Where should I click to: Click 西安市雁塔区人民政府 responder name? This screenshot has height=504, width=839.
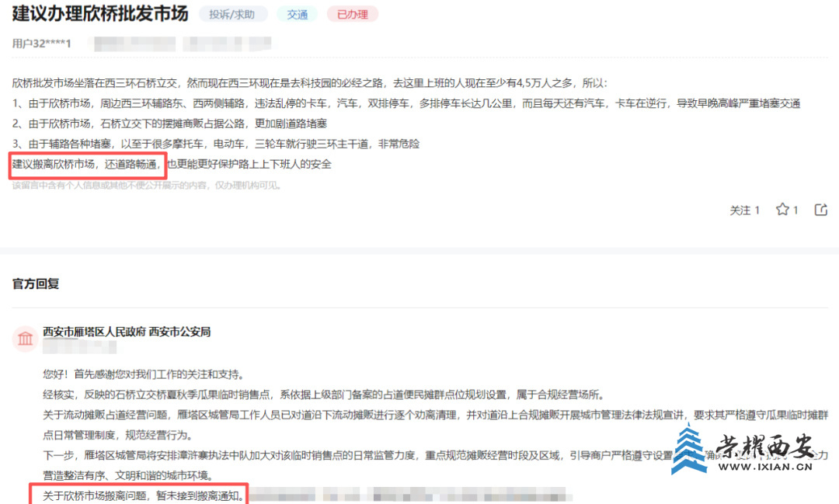(x=94, y=332)
